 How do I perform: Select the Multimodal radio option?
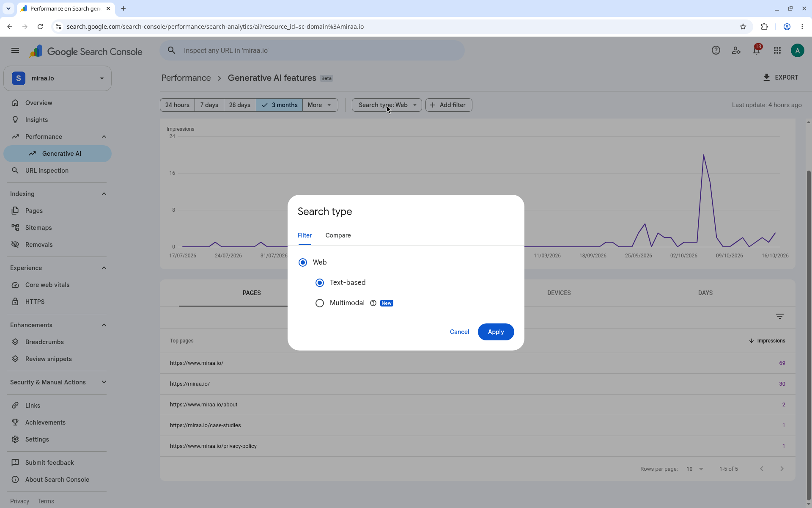[x=320, y=303]
